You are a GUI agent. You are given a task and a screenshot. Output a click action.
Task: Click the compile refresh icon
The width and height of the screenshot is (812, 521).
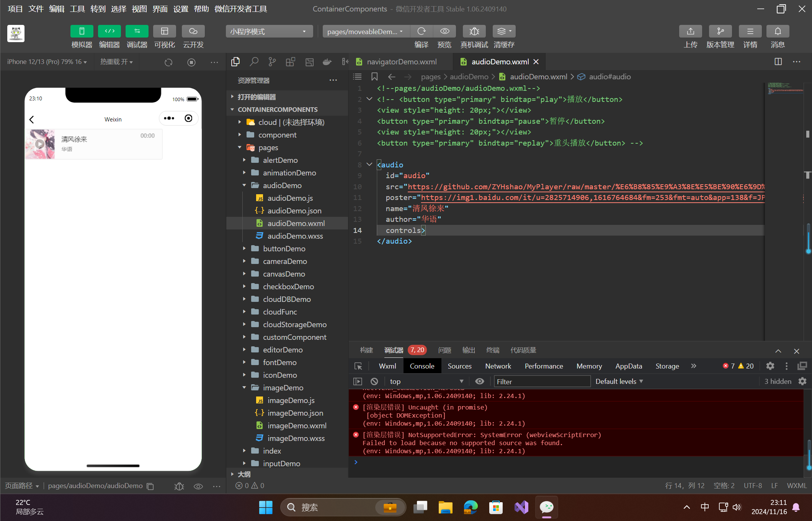click(x=421, y=31)
